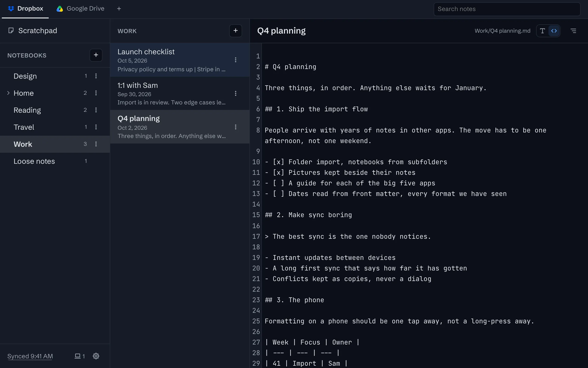Click the Q4 planning note title
This screenshot has height=368, width=588.
point(281,31)
